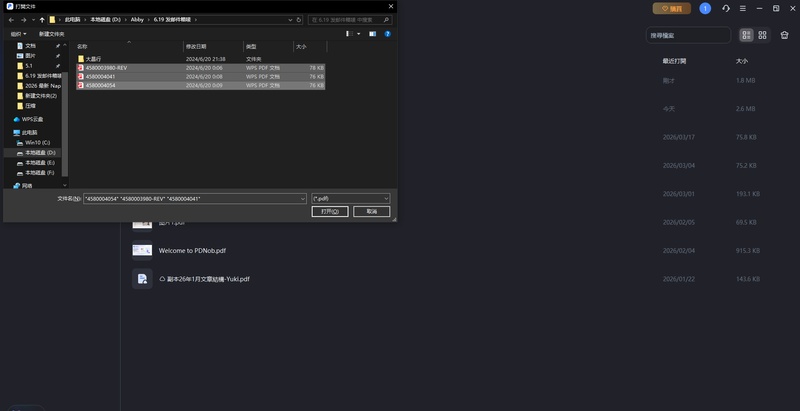The image size is (800, 411).
Task: Open the 组织 organize dropdown menu
Action: (x=19, y=33)
